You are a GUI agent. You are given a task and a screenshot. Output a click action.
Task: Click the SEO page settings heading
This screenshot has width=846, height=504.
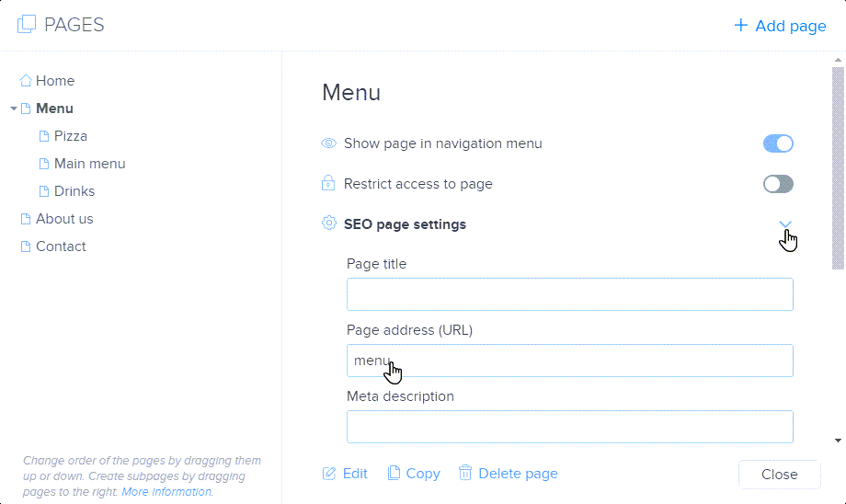pos(405,224)
